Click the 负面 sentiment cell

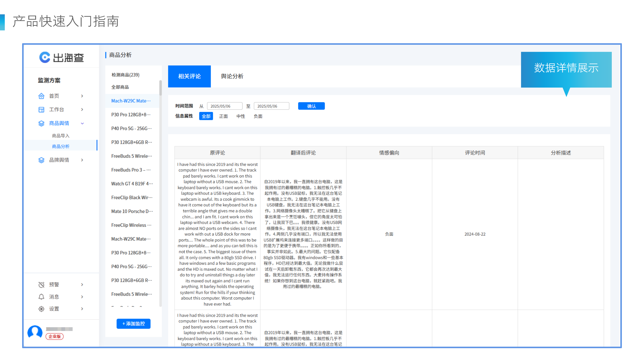[389, 234]
